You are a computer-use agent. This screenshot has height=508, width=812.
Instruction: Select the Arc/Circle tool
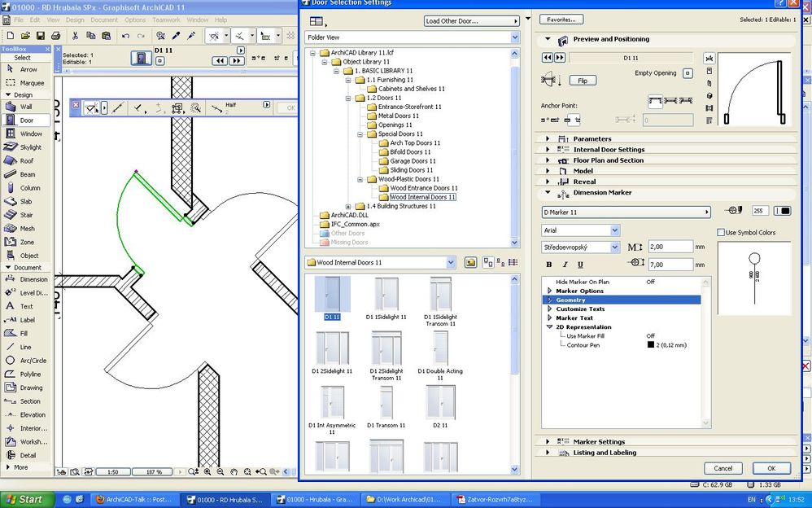pos(25,361)
